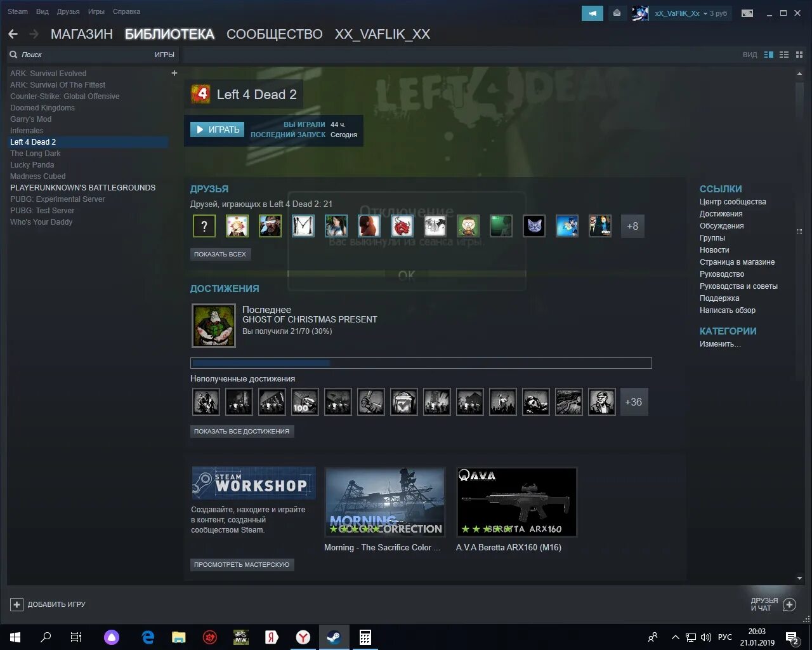Open A.V.A Beretta ARX160 workshop item
812x650 pixels.
pyautogui.click(x=517, y=502)
